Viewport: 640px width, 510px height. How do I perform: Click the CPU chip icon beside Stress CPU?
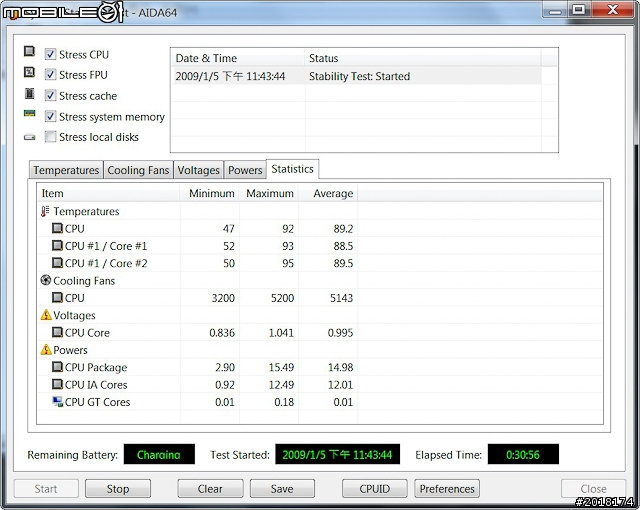click(29, 53)
